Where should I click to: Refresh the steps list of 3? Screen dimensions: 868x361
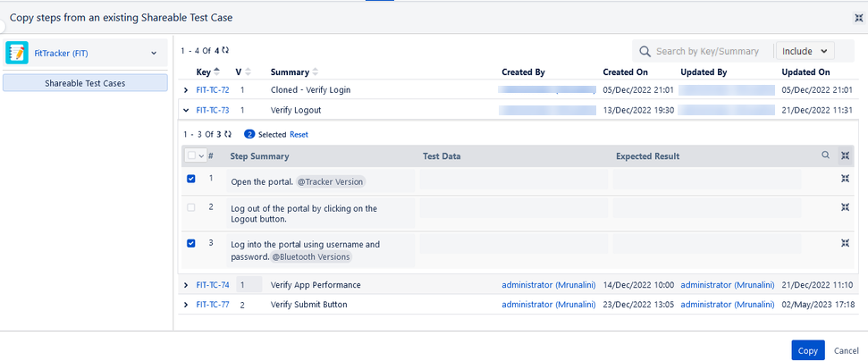[228, 134]
